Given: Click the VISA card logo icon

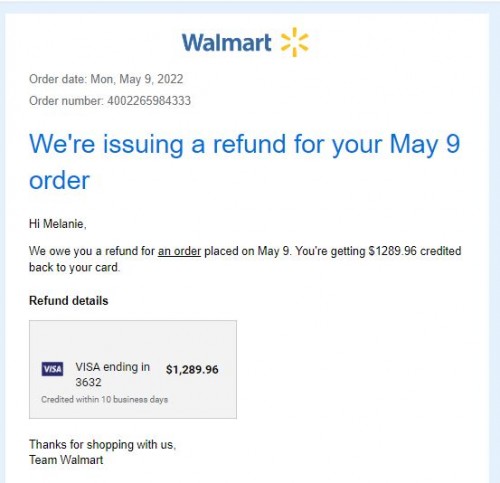Looking at the screenshot, I should (52, 369).
